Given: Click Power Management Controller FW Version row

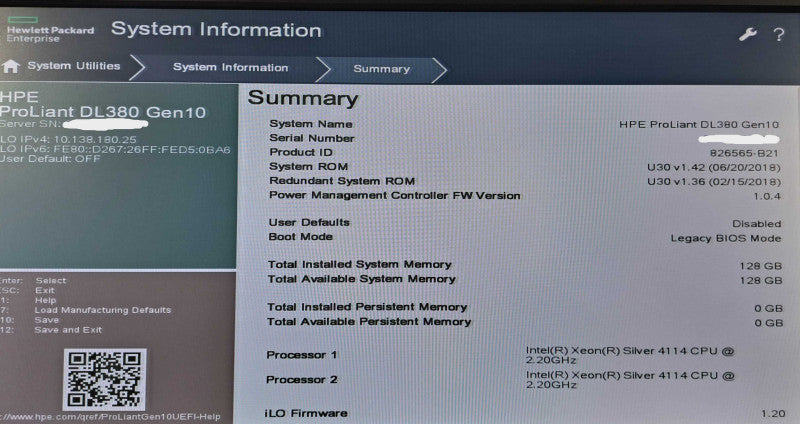Looking at the screenshot, I should pos(524,195).
